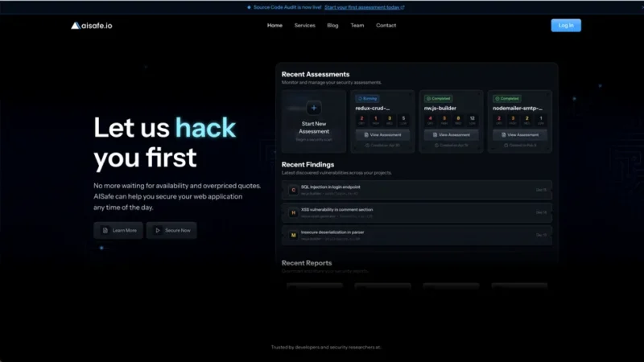Open the Blog nav link
644x362 pixels.
pyautogui.click(x=332, y=25)
